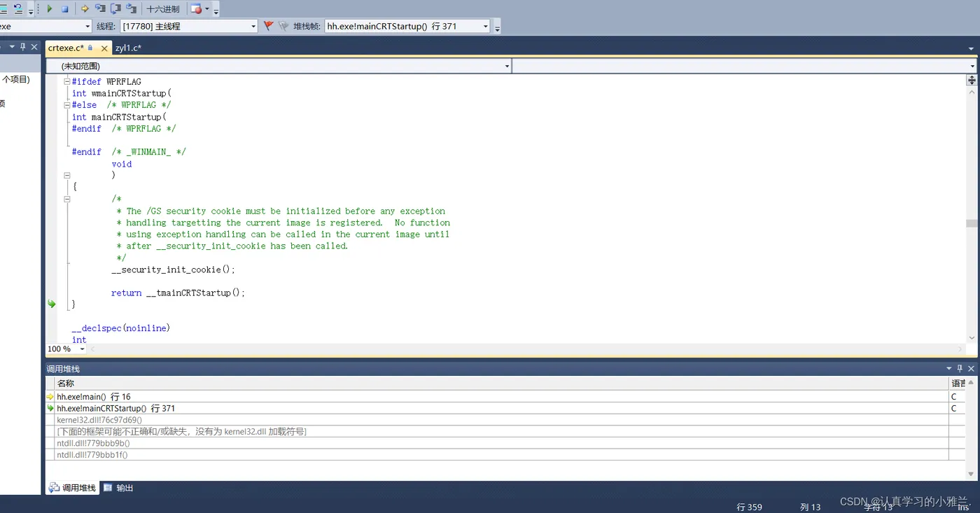Click the blue Stop Debugging square icon
The width and height of the screenshot is (980, 513).
point(64,9)
